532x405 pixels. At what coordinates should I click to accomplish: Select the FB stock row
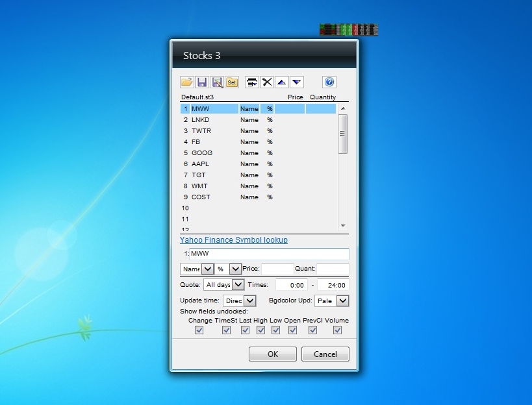point(258,142)
